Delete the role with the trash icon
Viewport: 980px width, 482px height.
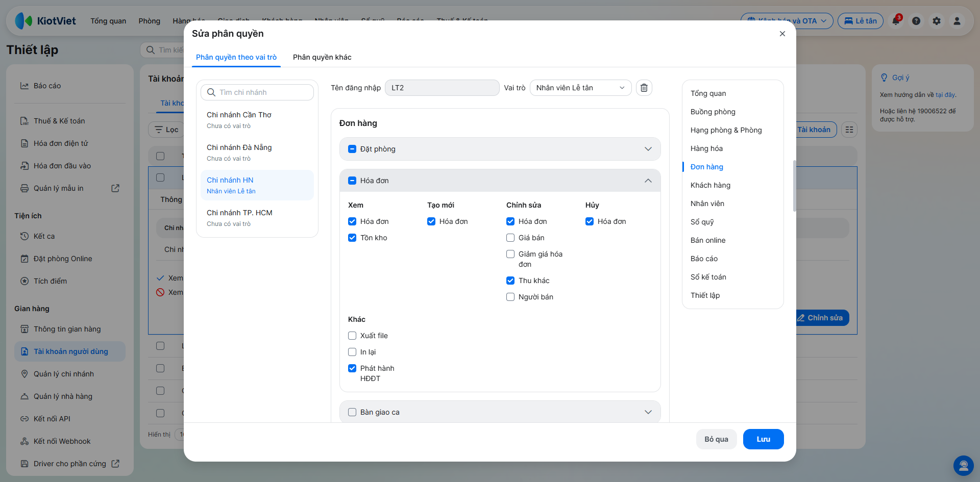click(x=644, y=88)
